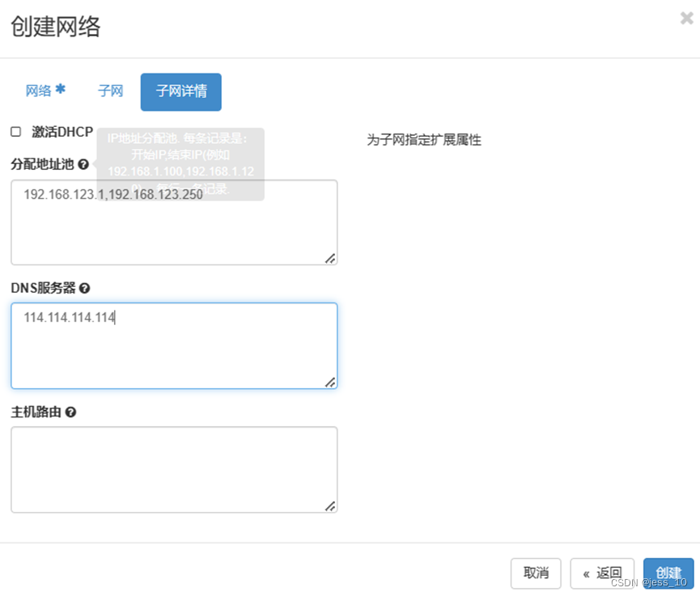Select the 子网详情 tab

point(180,91)
